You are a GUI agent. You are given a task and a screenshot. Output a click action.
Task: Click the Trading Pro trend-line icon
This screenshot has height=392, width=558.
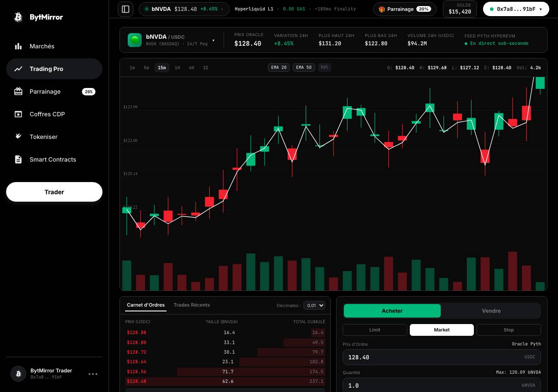[18, 69]
